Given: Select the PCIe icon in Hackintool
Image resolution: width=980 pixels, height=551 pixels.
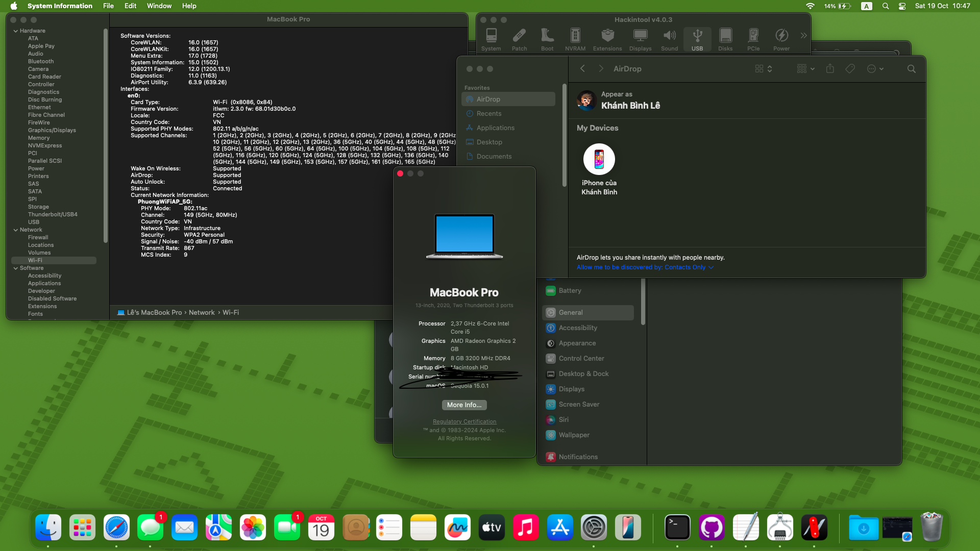Looking at the screenshot, I should [753, 38].
